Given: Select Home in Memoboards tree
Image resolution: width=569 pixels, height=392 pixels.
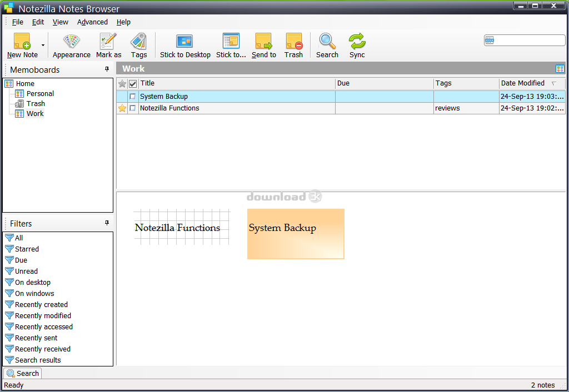Looking at the screenshot, I should click(x=25, y=83).
